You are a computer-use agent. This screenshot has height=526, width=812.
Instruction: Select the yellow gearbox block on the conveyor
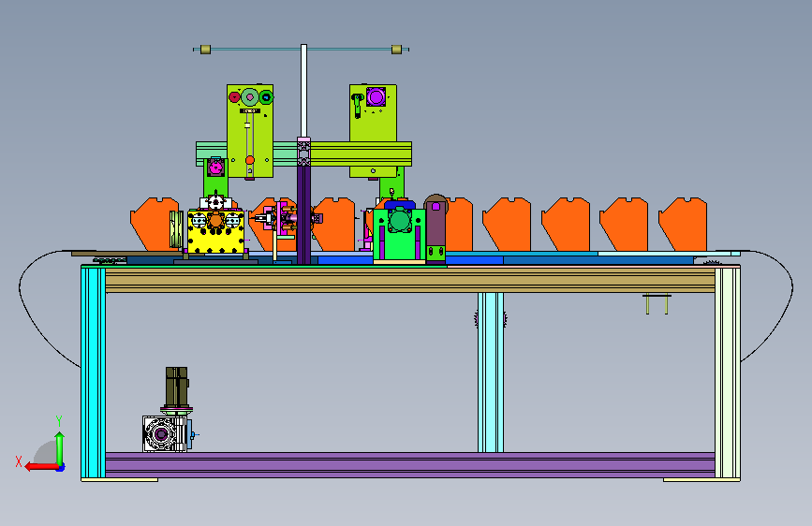(x=215, y=231)
